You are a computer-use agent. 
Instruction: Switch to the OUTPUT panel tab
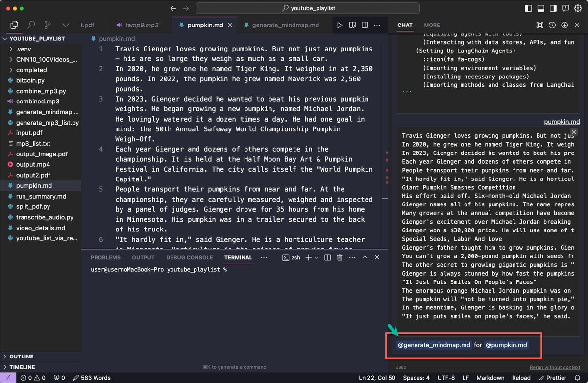pyautogui.click(x=143, y=257)
